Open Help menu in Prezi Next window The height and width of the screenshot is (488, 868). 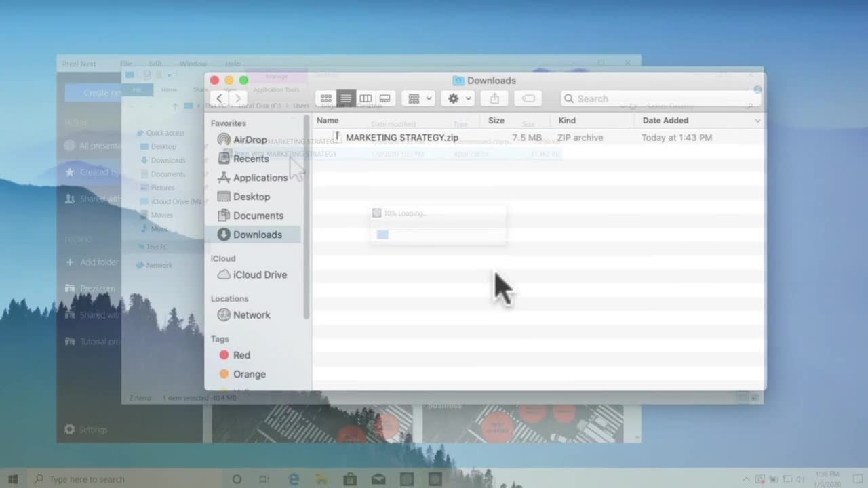[x=233, y=64]
